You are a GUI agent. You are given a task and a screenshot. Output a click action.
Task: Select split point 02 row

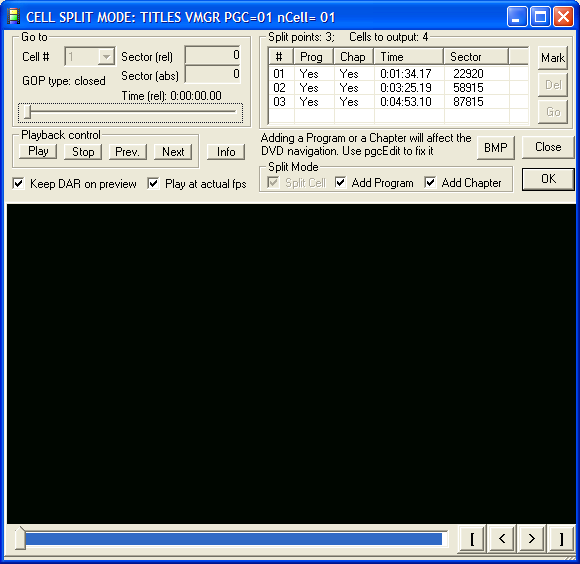pyautogui.click(x=398, y=88)
